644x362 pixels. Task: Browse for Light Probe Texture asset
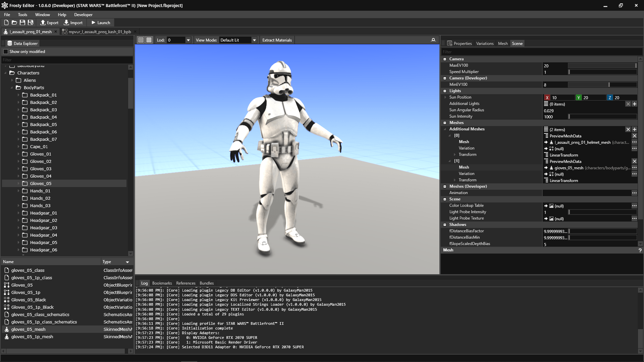635,219
